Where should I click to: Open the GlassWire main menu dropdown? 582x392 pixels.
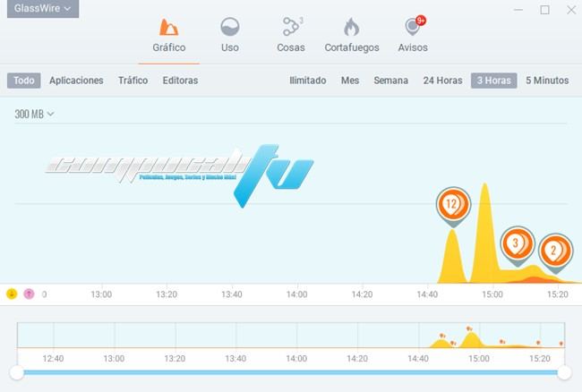[43, 8]
